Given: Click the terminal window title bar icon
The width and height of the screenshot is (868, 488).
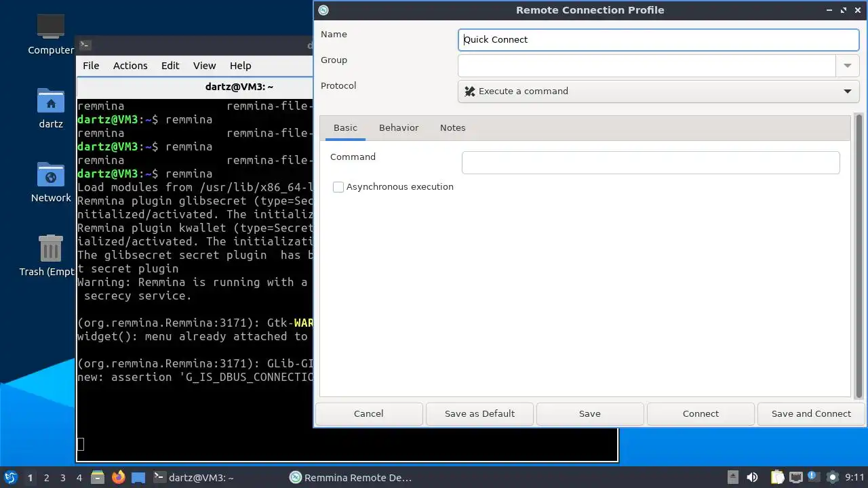Looking at the screenshot, I should coord(85,45).
